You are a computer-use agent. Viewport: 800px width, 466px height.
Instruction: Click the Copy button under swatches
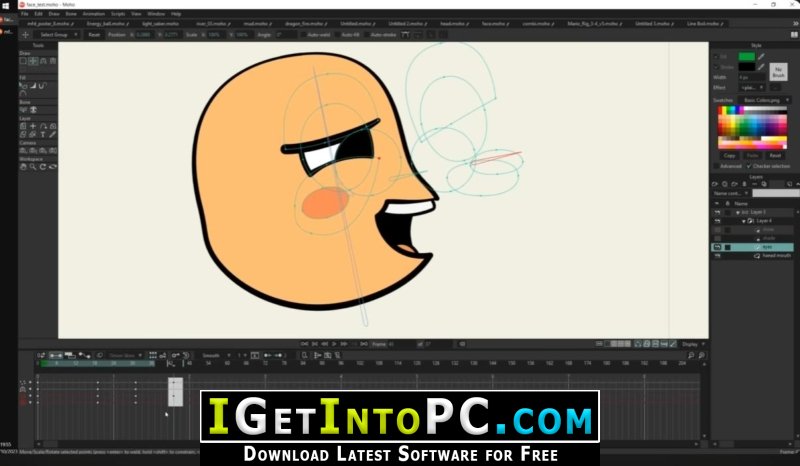(x=729, y=156)
